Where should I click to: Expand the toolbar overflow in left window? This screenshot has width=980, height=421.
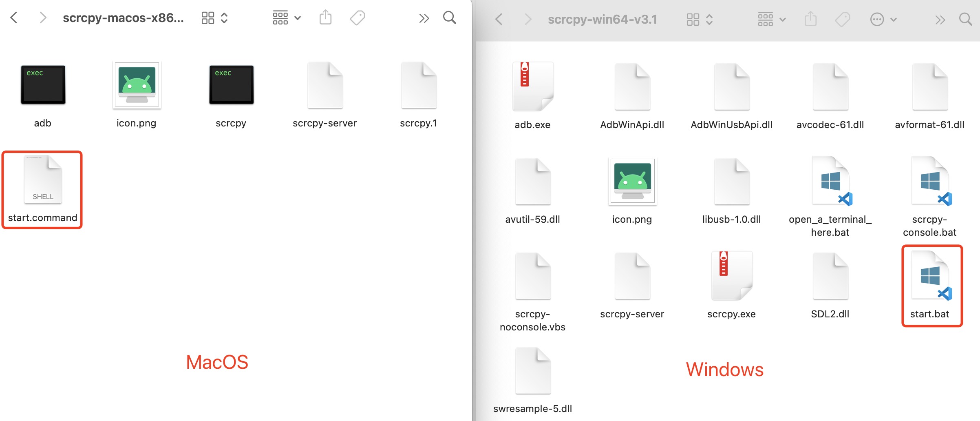[x=424, y=18]
